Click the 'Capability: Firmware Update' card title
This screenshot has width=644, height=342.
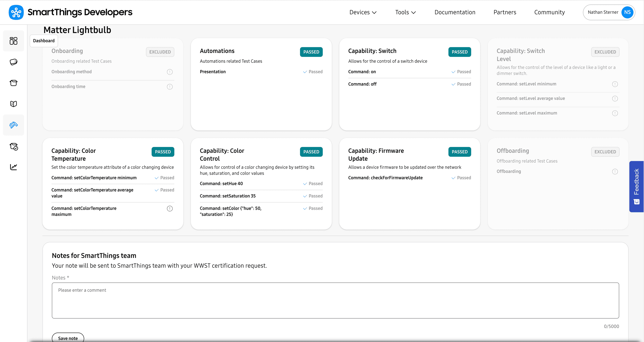(376, 155)
